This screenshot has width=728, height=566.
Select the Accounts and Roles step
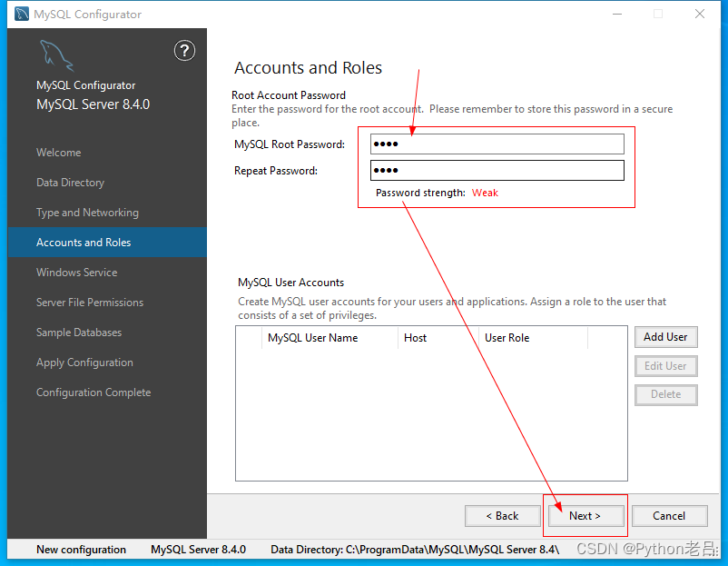tap(82, 242)
